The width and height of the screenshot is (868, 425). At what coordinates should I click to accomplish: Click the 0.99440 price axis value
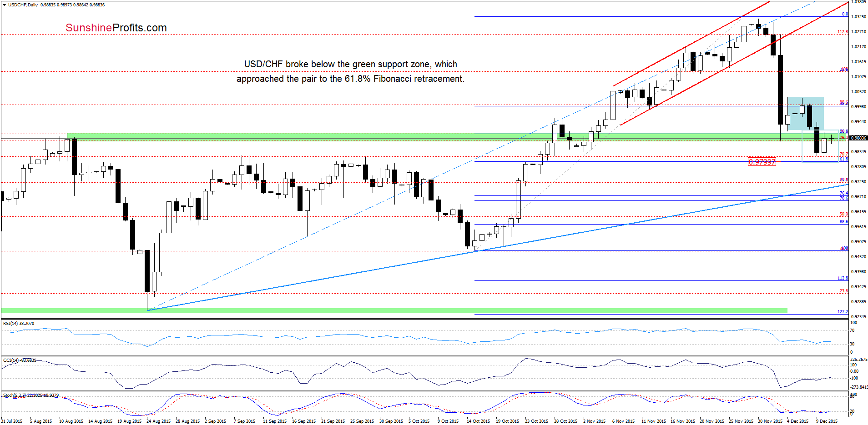(x=858, y=122)
